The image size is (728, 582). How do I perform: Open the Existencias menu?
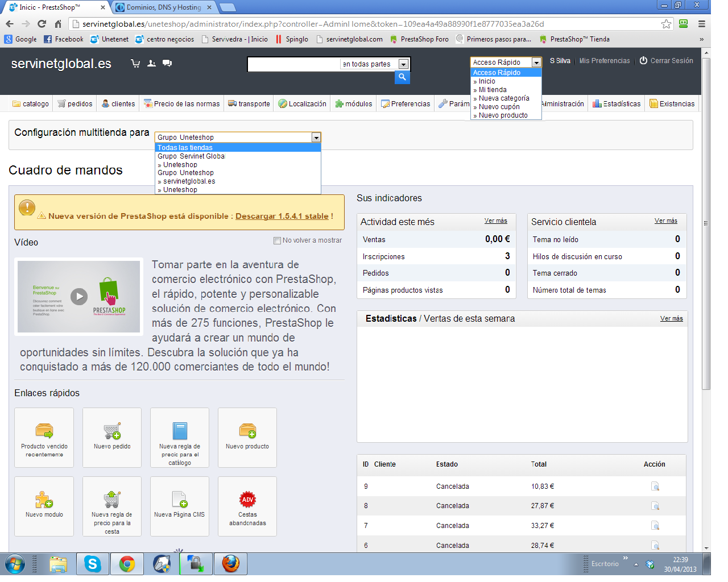click(672, 103)
